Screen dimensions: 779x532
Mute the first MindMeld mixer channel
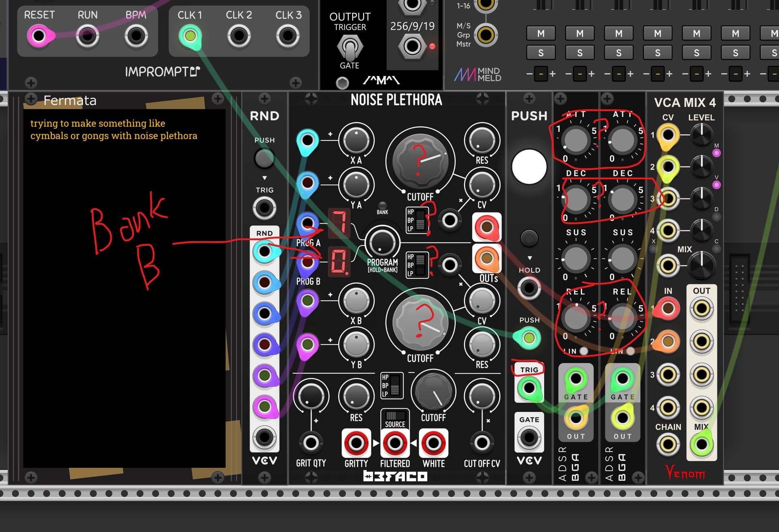[540, 34]
